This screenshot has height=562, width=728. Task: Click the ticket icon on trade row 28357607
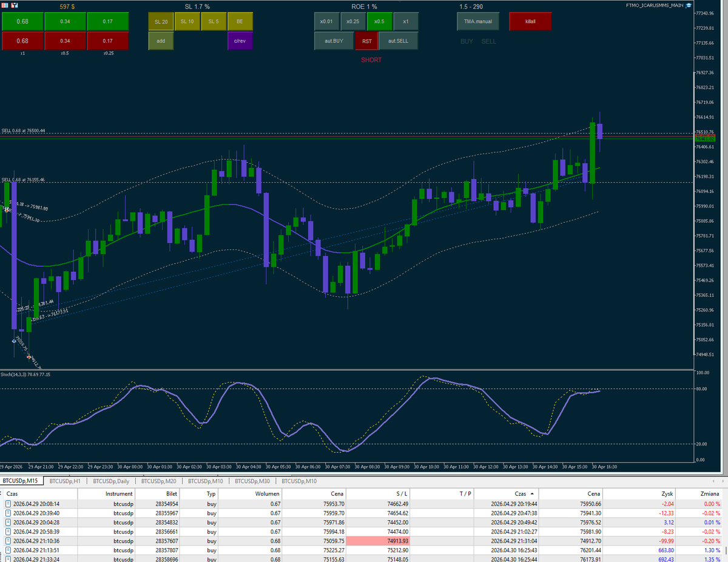pyautogui.click(x=7, y=541)
